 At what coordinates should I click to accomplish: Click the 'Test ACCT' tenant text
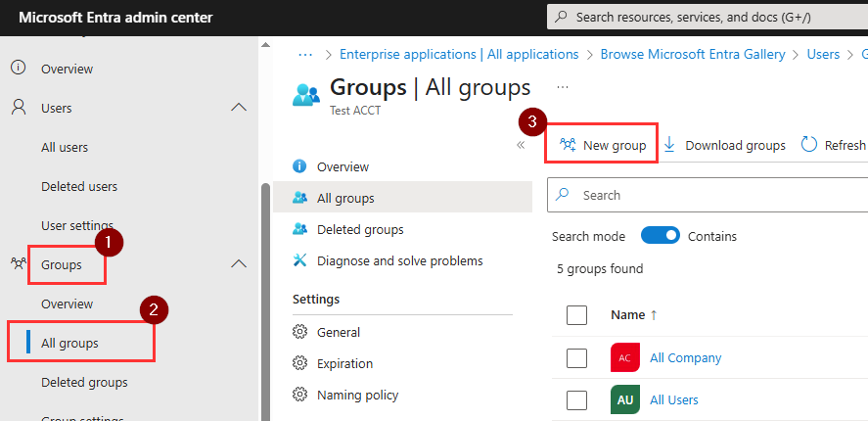coord(355,111)
